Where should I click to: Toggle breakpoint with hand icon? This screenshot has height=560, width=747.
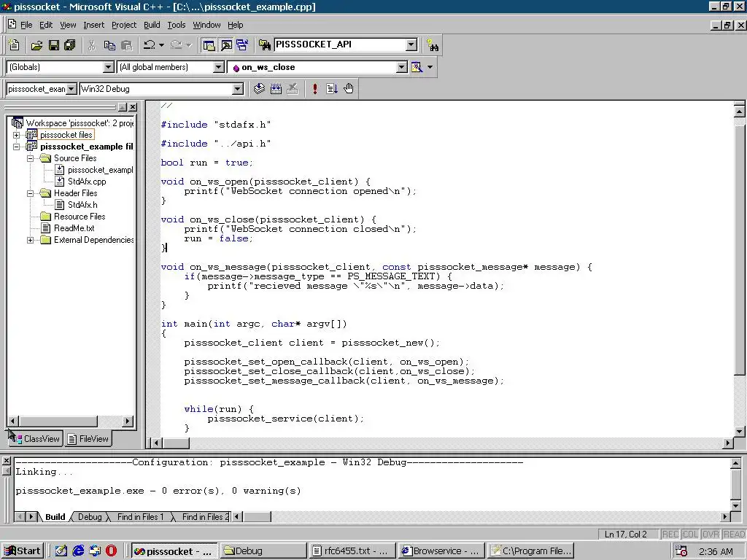(349, 88)
